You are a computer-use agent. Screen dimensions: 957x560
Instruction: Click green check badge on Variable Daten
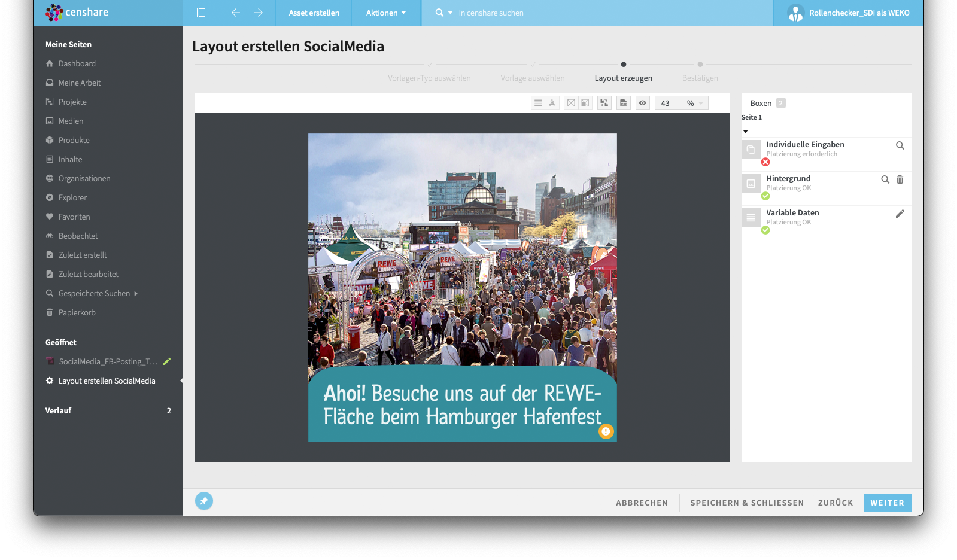(765, 230)
